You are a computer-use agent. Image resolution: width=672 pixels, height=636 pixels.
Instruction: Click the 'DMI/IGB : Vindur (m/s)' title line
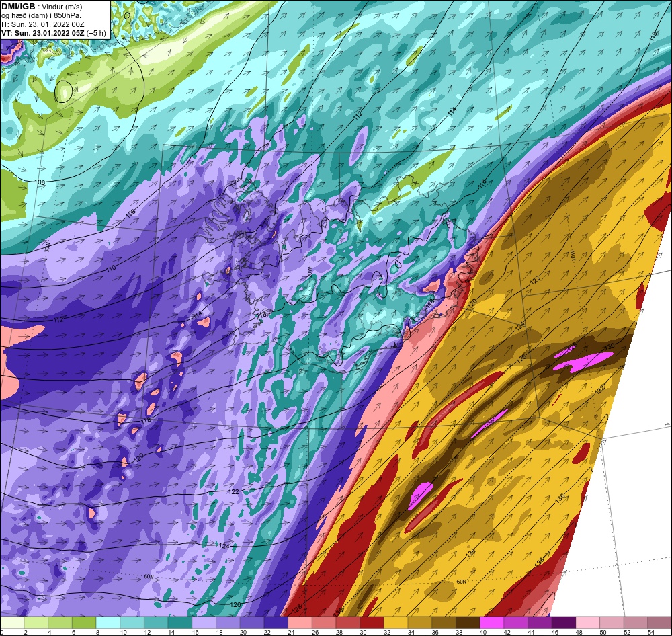[x=42, y=7]
